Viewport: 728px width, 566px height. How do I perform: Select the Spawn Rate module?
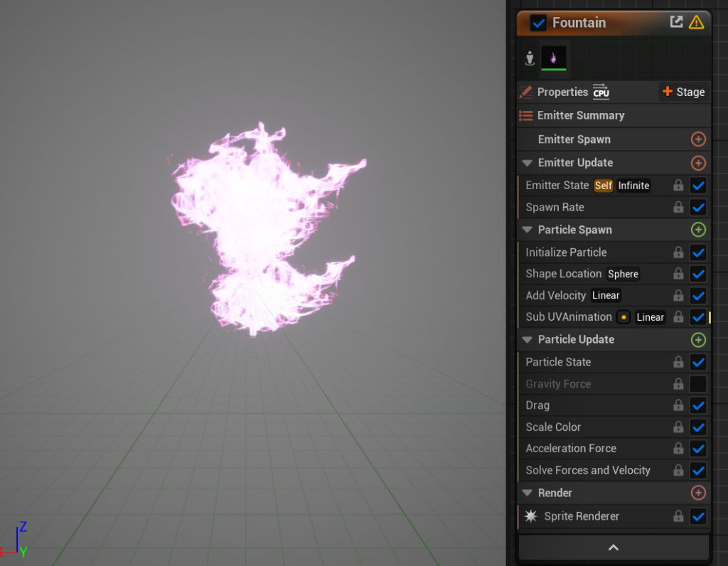(555, 208)
